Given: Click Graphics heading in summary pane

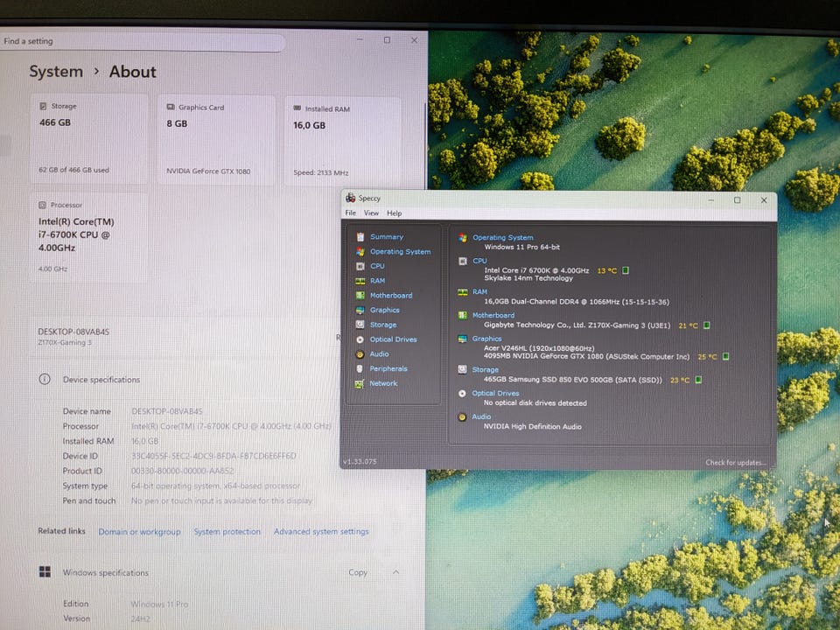Looking at the screenshot, I should 486,339.
